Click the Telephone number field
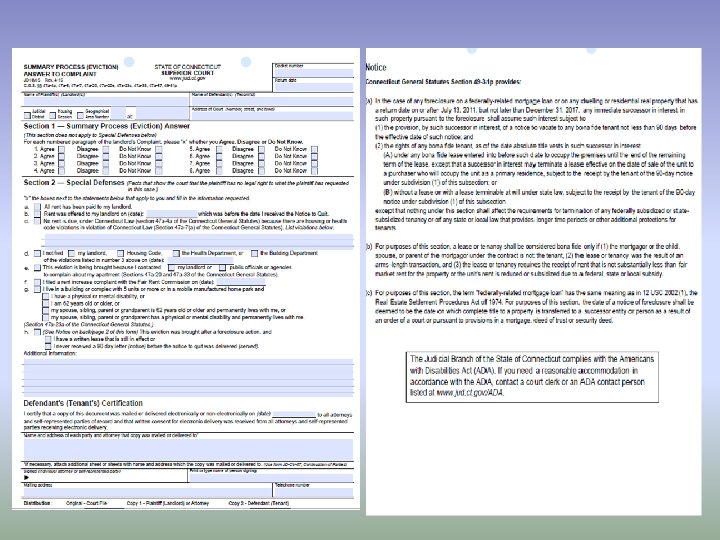720x540 pixels. point(314,492)
